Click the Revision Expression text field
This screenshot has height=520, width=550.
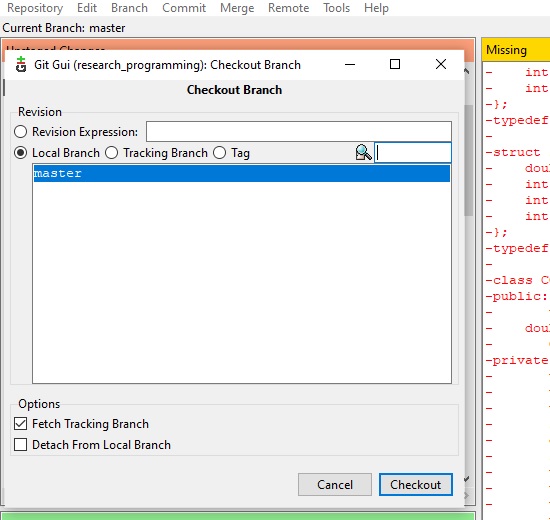click(299, 132)
